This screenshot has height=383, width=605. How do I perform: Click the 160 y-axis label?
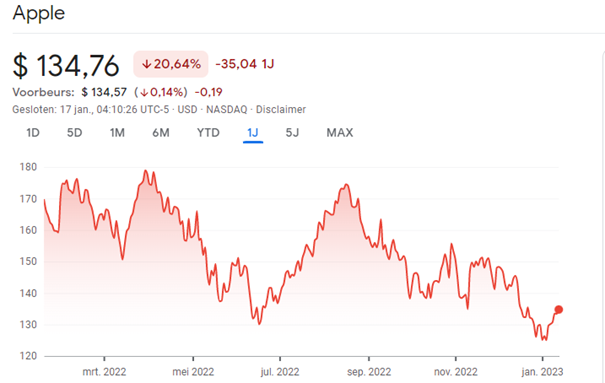click(28, 230)
